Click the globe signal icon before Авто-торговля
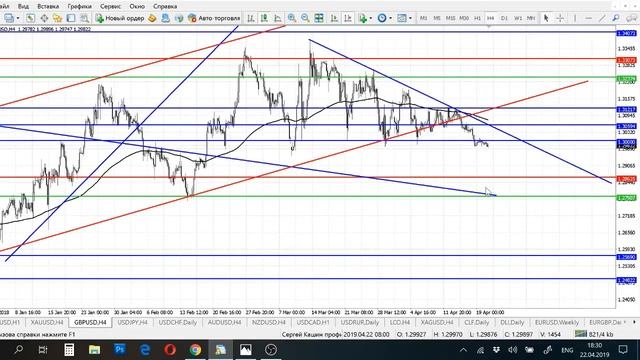The width and height of the screenshot is (640, 360). coord(179,18)
